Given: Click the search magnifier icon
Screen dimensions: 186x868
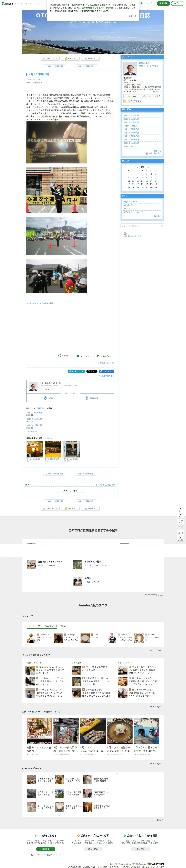Looking at the screenshot, I should [162, 226].
